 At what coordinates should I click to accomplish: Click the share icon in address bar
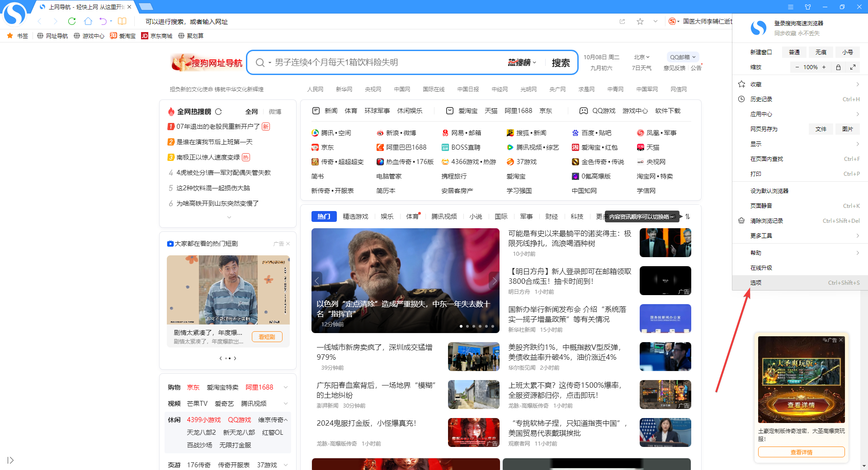pos(623,21)
